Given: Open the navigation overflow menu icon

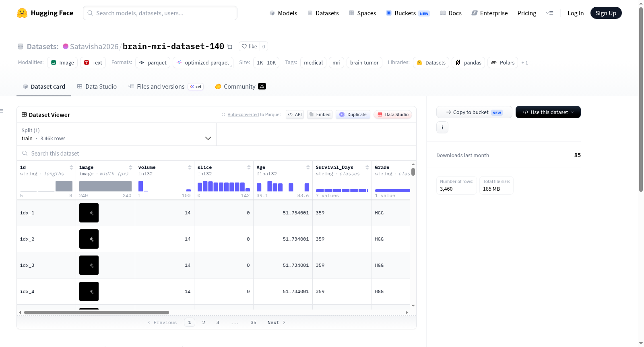Looking at the screenshot, I should click(549, 13).
